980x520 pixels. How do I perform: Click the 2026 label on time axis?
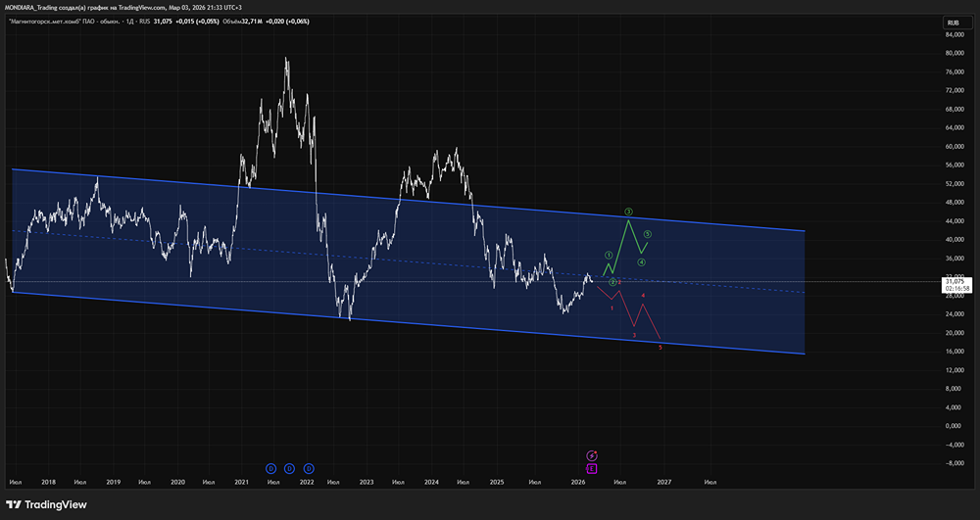578,482
